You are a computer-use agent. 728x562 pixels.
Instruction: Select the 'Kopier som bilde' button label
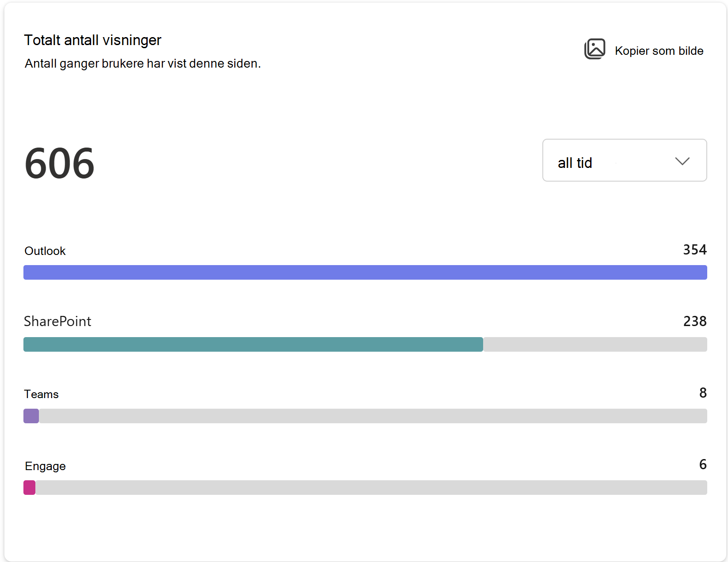tap(659, 51)
